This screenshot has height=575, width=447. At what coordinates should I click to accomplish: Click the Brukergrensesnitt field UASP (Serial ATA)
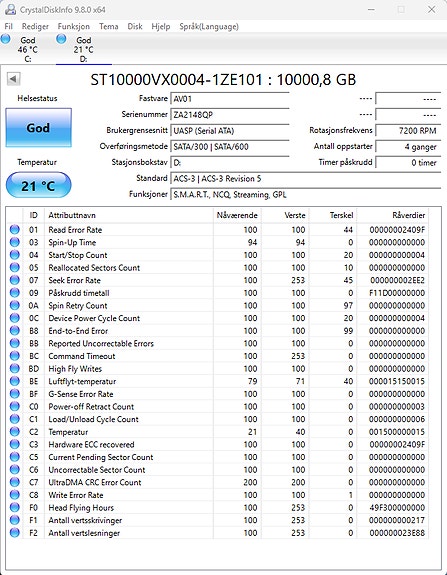coord(230,131)
